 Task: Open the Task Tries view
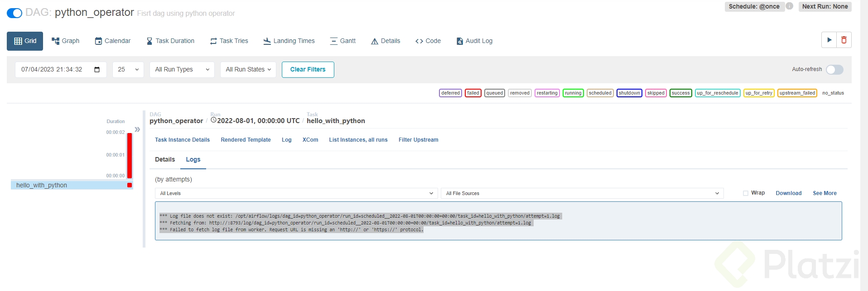tap(229, 41)
